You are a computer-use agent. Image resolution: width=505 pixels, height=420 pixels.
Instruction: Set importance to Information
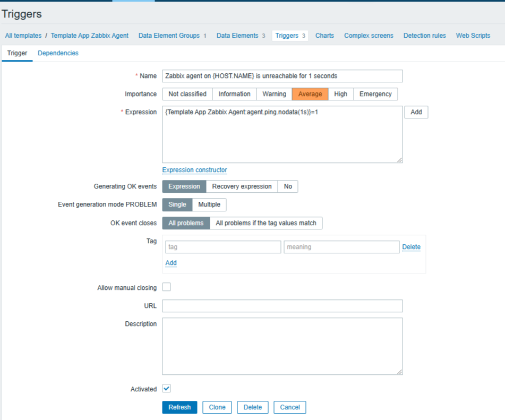pos(234,94)
